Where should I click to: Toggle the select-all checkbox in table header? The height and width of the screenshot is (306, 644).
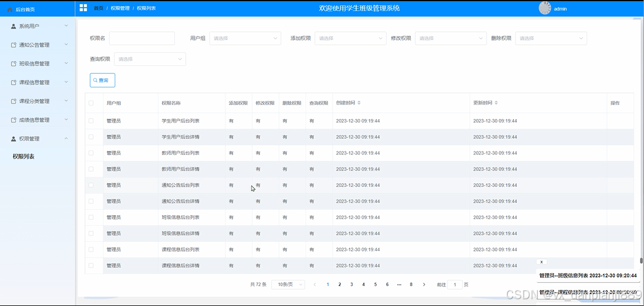click(x=91, y=103)
